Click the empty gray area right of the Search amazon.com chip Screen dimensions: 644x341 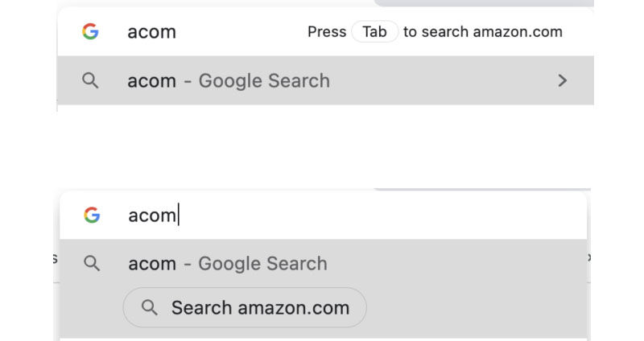point(475,307)
